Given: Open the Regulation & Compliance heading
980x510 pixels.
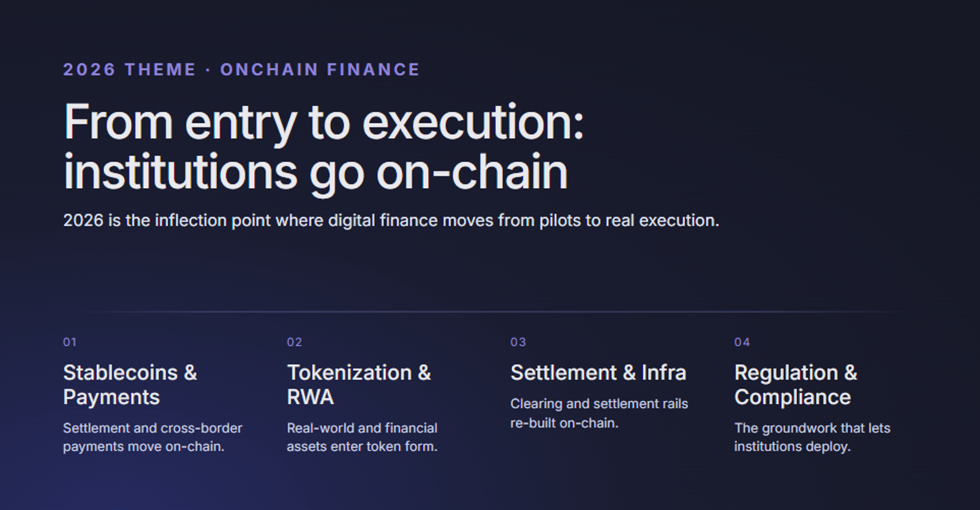Looking at the screenshot, I should [x=796, y=384].
